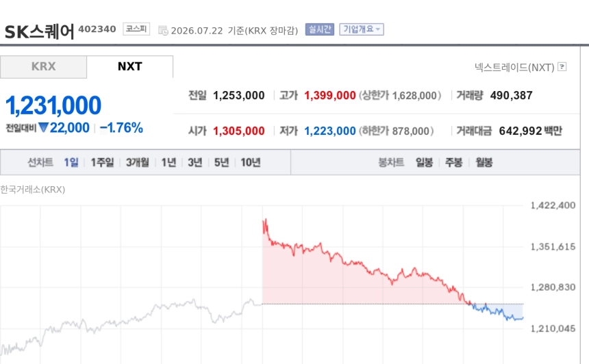Screen dimensions: 589x364
Task: Toggle the 실시간 real-time button
Action: pyautogui.click(x=320, y=29)
